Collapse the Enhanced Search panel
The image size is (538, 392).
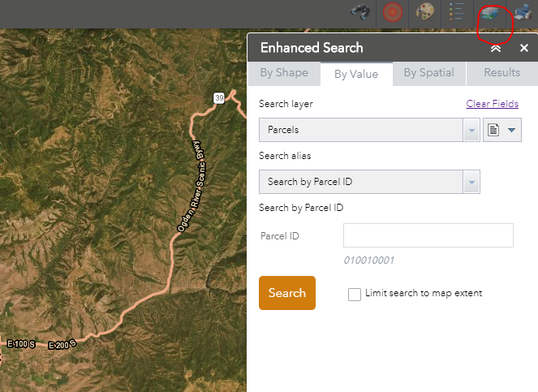pyautogui.click(x=496, y=49)
